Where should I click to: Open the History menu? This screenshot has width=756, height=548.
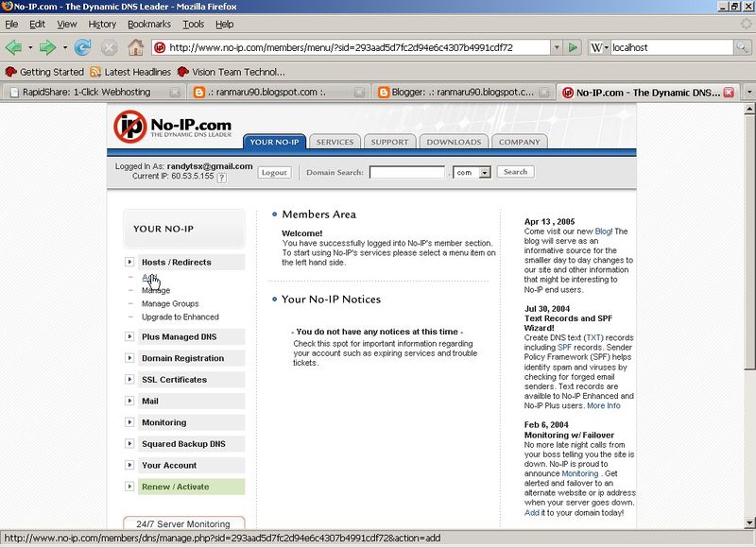(x=102, y=25)
